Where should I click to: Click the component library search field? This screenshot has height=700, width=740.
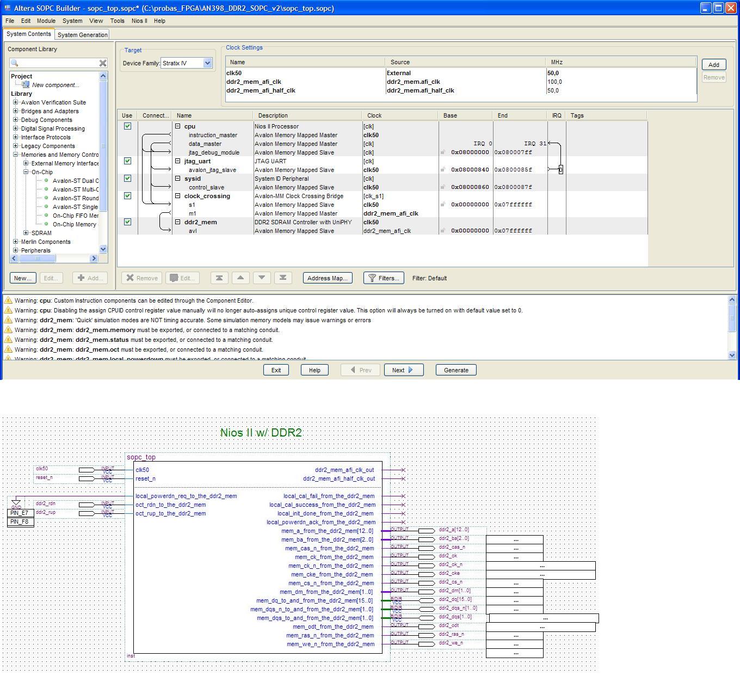59,63
